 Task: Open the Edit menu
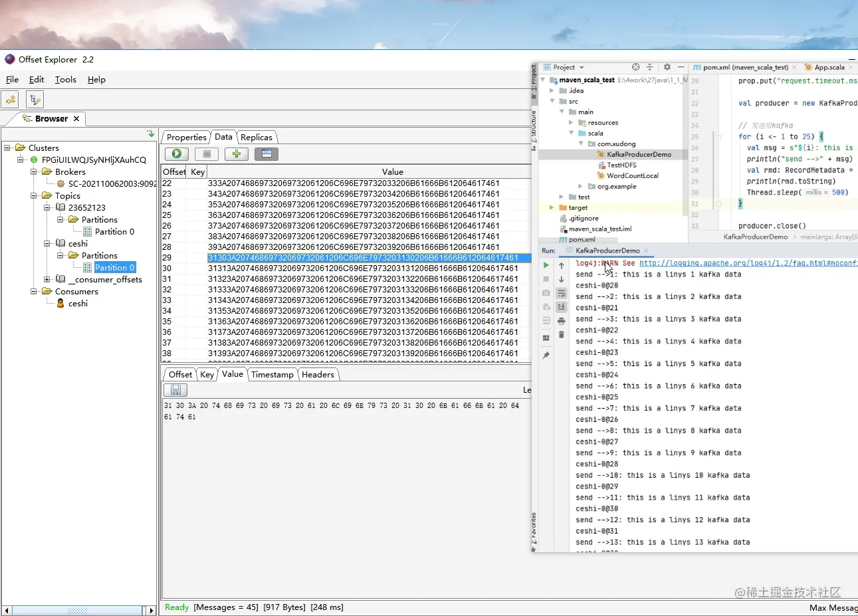tap(37, 79)
